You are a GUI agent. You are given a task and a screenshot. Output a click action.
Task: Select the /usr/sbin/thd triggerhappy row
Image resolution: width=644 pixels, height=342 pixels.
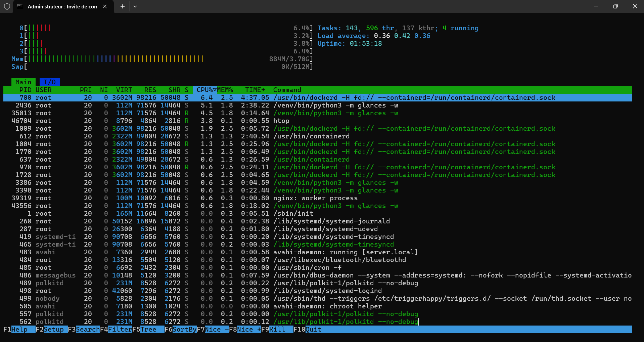[318, 298]
